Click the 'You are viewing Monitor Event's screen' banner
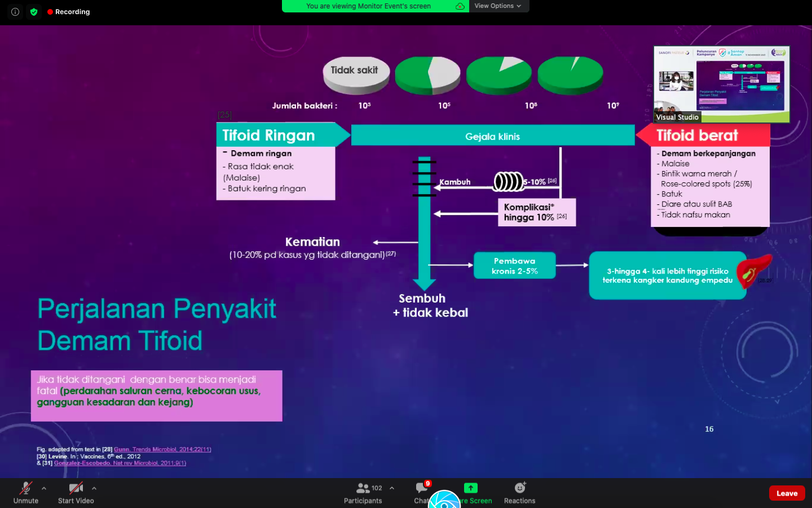Viewport: 812px width, 508px height. click(x=368, y=6)
